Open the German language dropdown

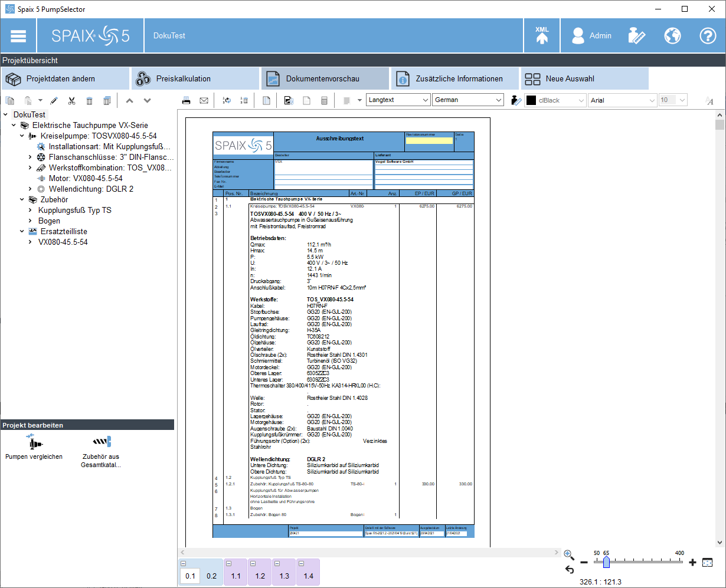468,100
